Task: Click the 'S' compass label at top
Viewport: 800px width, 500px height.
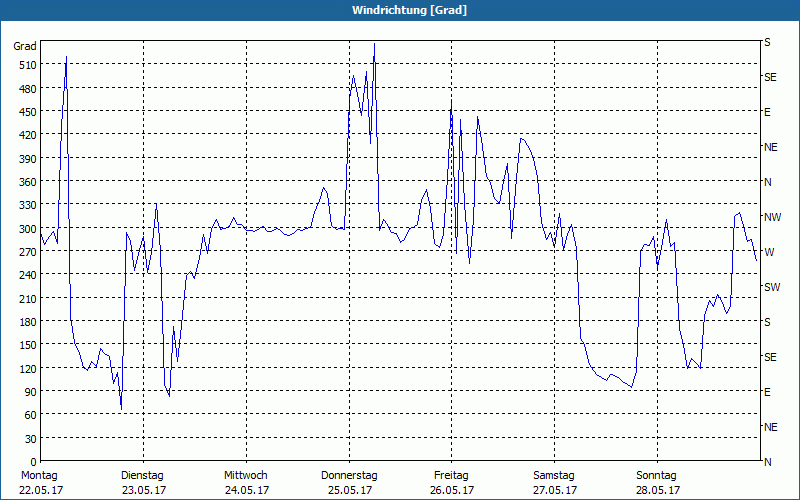Action: click(767, 42)
